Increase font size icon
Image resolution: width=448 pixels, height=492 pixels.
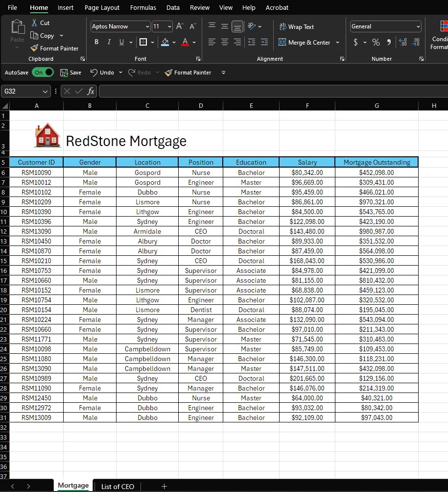pyautogui.click(x=180, y=26)
